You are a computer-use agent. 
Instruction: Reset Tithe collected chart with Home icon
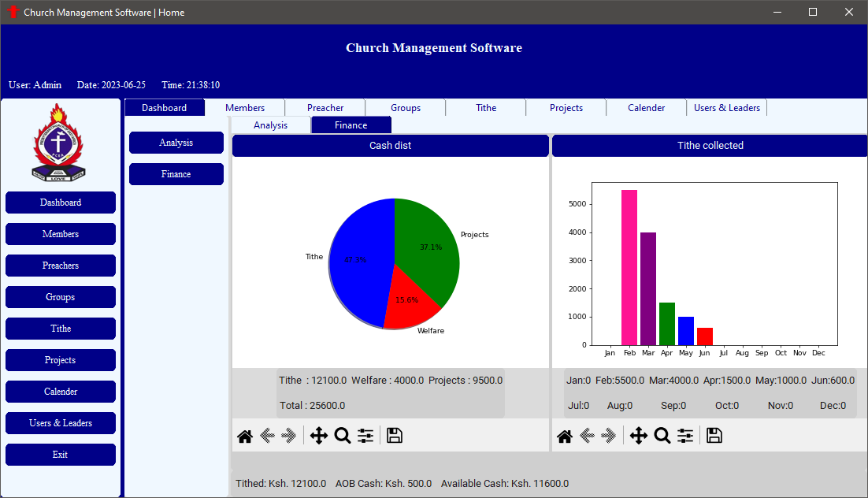[x=565, y=436]
